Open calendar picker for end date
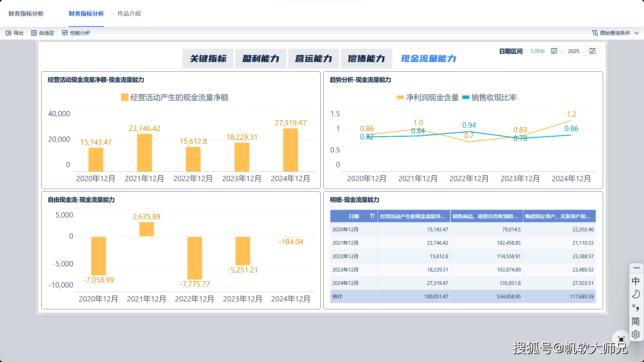Image resolution: width=644 pixels, height=362 pixels. (592, 51)
